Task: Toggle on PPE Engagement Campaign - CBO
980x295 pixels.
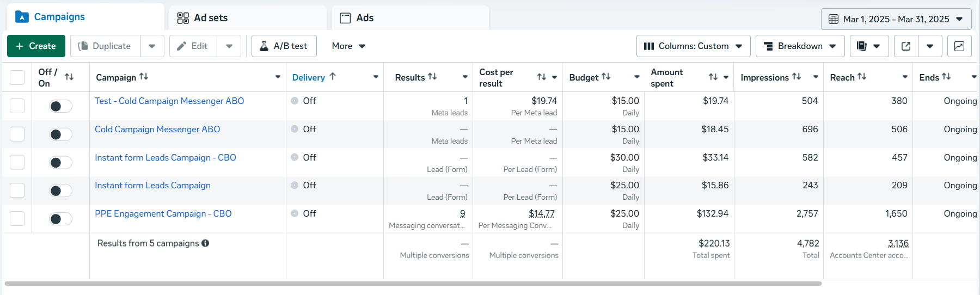Action: (60, 219)
